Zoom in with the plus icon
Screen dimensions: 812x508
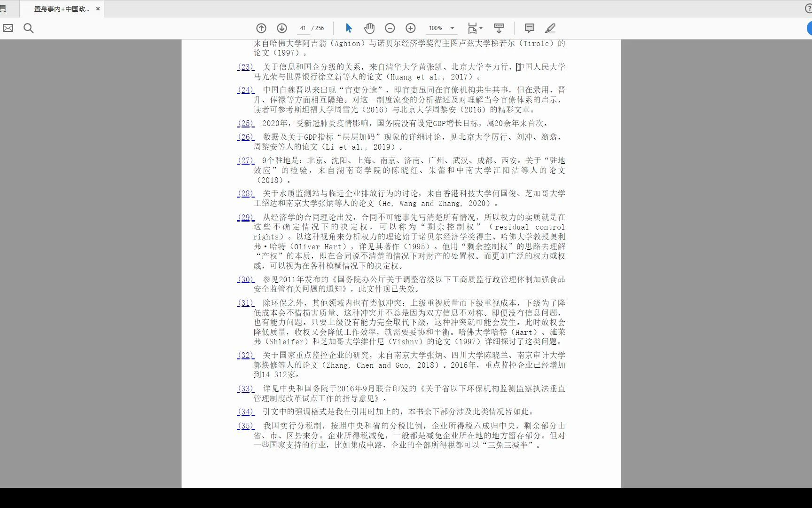pos(411,28)
